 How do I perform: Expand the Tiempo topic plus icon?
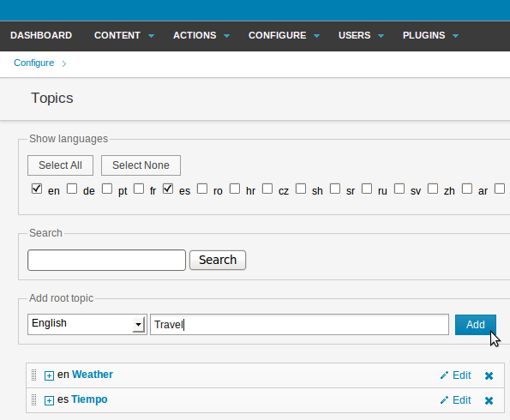click(x=49, y=400)
